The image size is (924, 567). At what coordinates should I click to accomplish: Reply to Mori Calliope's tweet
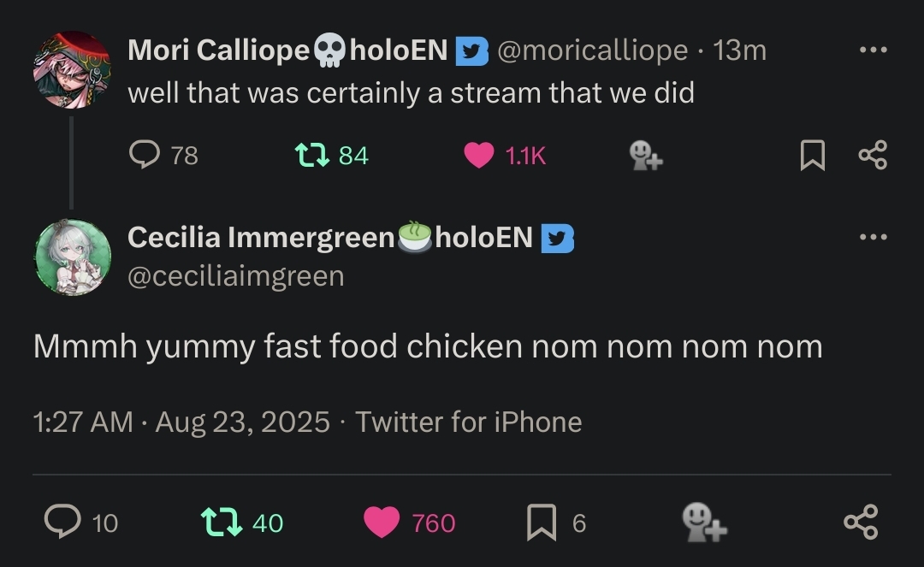click(145, 155)
